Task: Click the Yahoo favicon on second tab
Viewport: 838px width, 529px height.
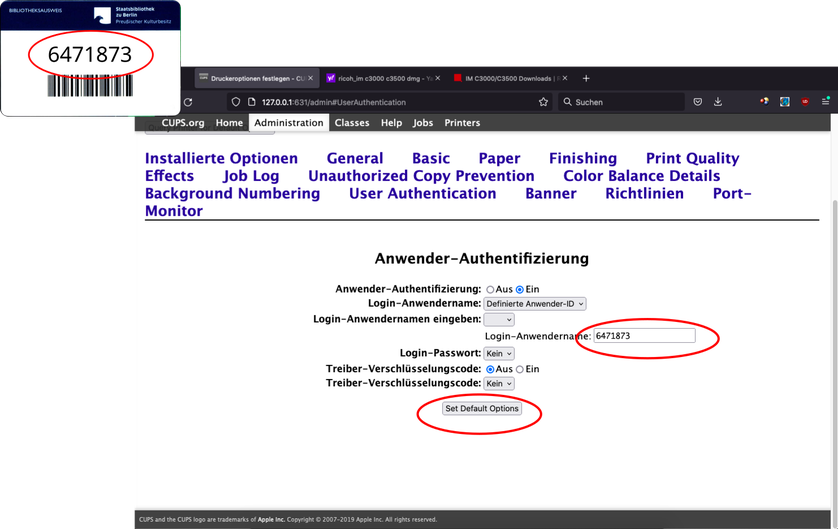Action: (331, 78)
